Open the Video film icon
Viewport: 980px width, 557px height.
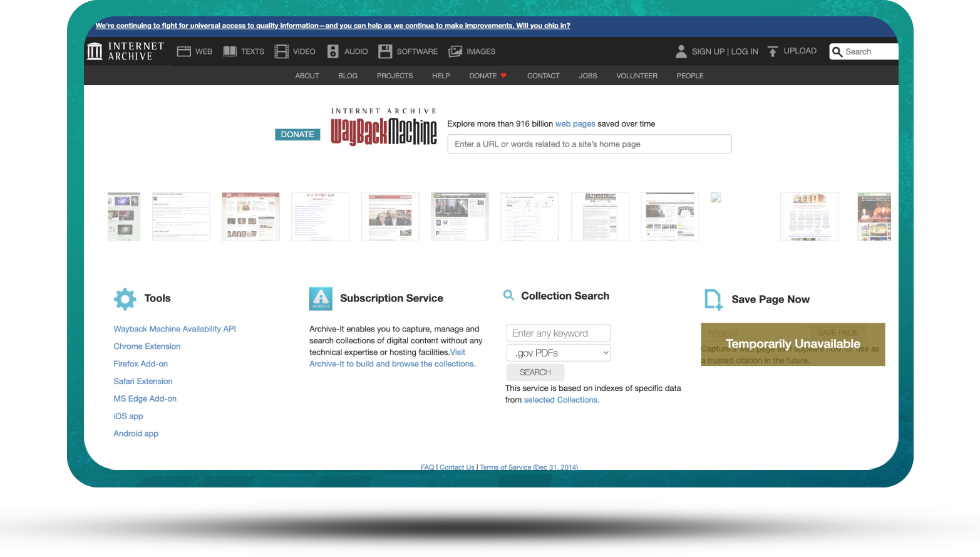point(282,51)
